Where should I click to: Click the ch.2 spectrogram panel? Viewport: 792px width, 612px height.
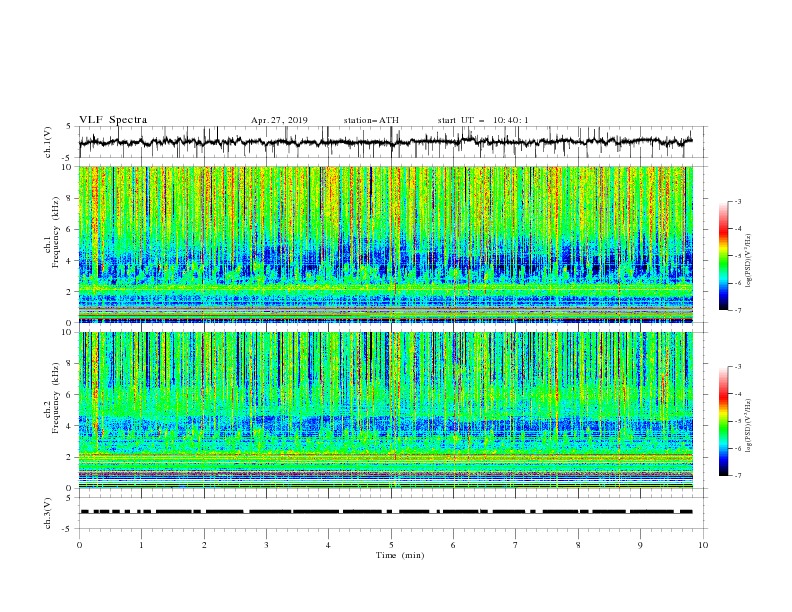click(x=386, y=410)
